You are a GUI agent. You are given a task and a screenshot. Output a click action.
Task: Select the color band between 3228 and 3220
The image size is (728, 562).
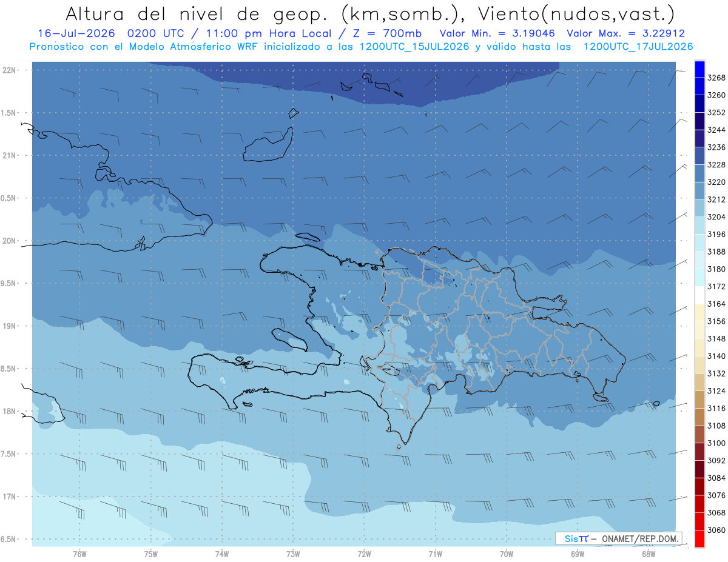click(x=699, y=173)
